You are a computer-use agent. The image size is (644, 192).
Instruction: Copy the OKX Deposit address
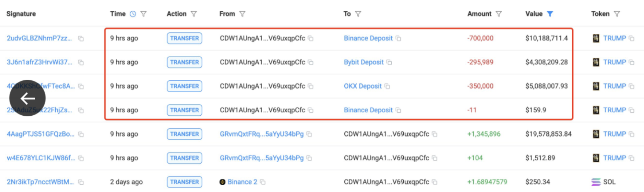pyautogui.click(x=387, y=86)
